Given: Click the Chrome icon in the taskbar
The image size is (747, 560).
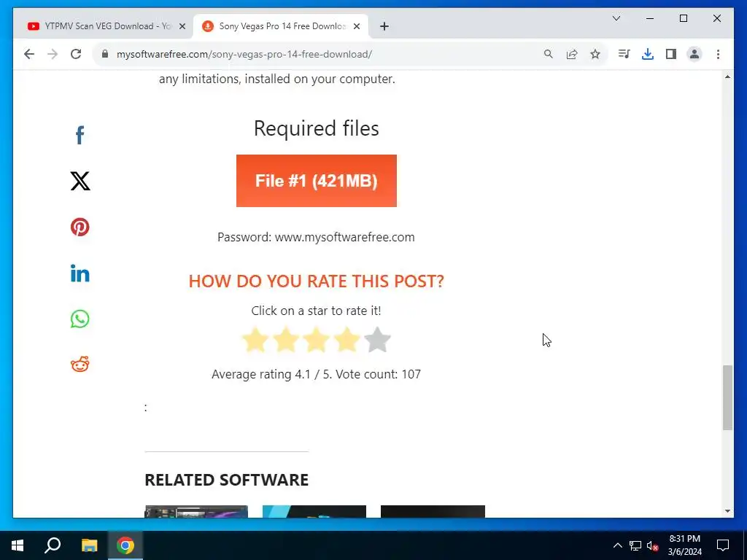Looking at the screenshot, I should [125, 545].
